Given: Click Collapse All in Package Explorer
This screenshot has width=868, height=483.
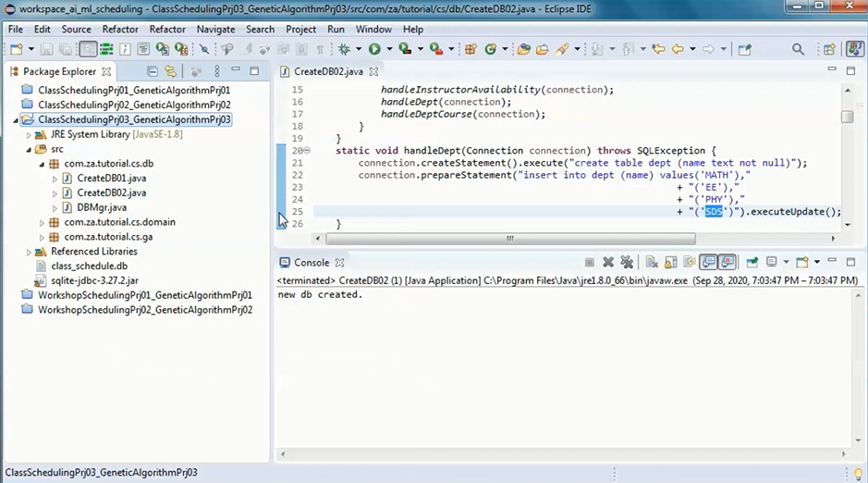Looking at the screenshot, I should (x=153, y=71).
